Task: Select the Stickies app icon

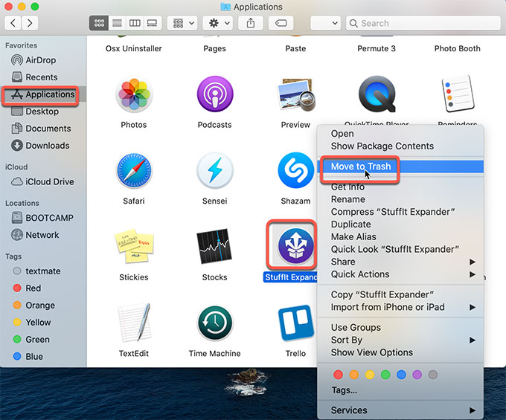Action: pos(134,247)
